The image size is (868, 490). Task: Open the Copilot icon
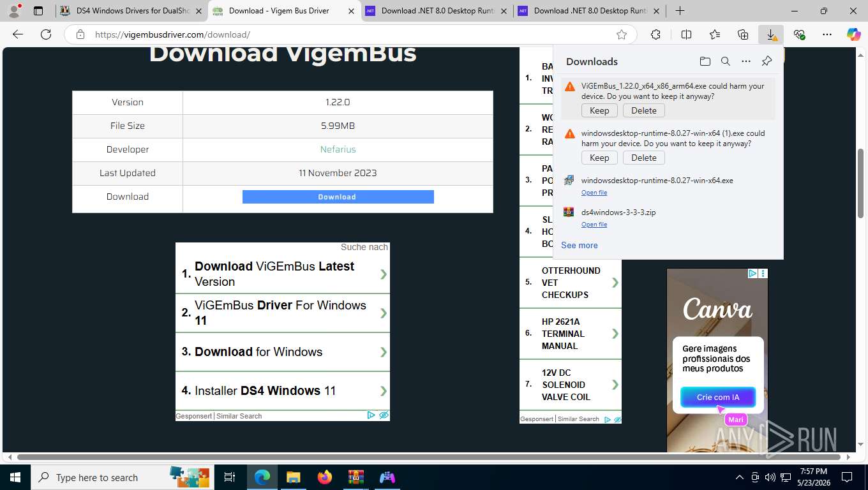click(853, 34)
